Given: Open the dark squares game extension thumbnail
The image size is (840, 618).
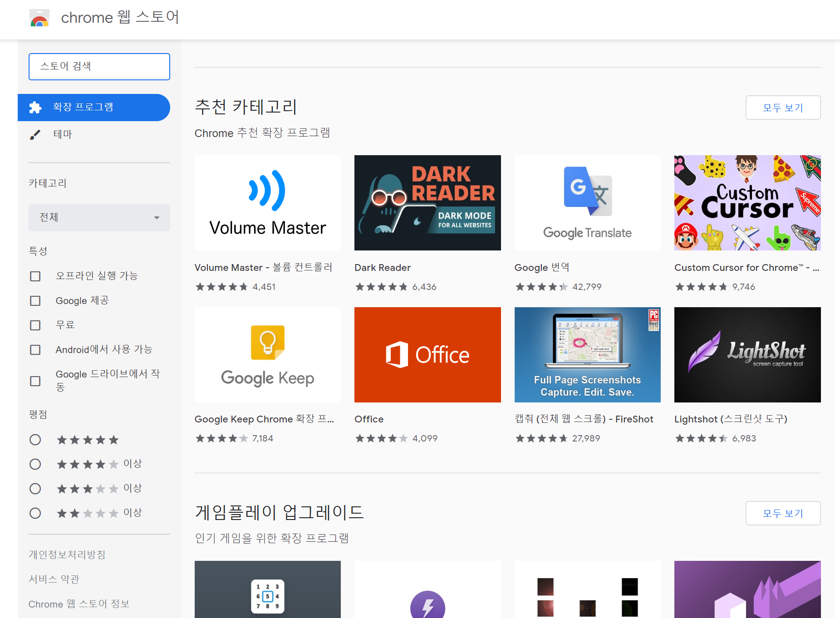Looking at the screenshot, I should pos(588,589).
